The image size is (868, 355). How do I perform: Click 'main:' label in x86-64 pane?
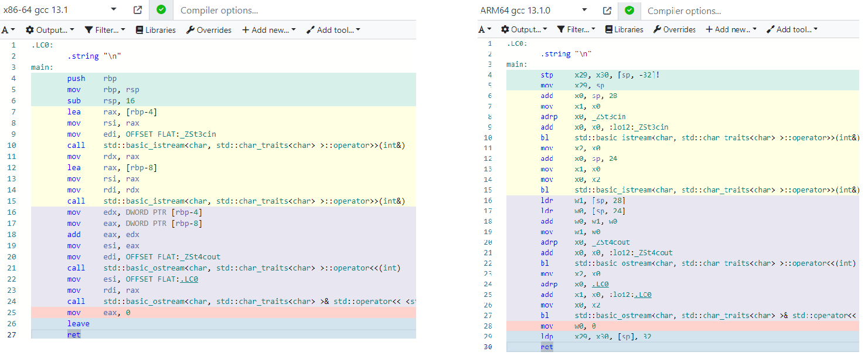click(x=42, y=67)
